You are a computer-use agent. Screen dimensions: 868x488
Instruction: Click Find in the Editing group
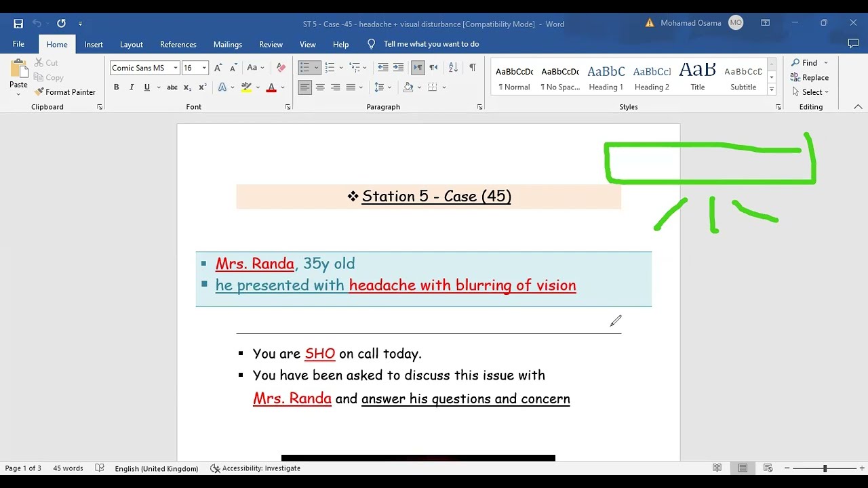coord(804,63)
